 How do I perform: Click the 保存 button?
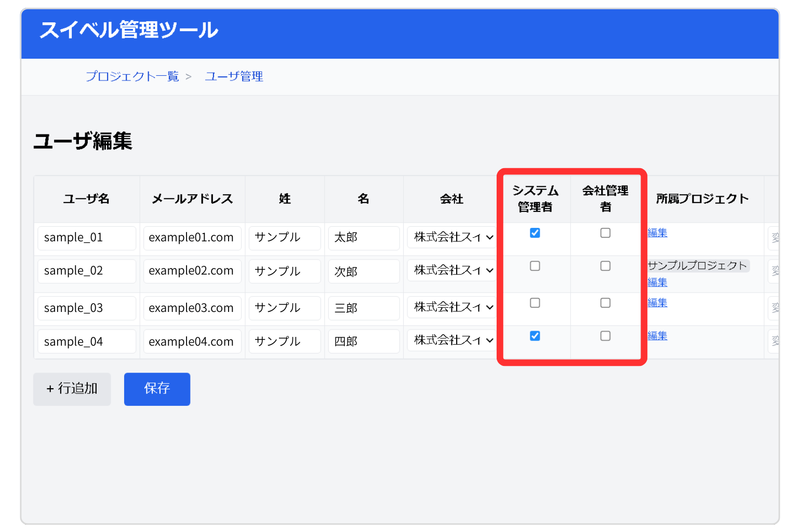(157, 389)
